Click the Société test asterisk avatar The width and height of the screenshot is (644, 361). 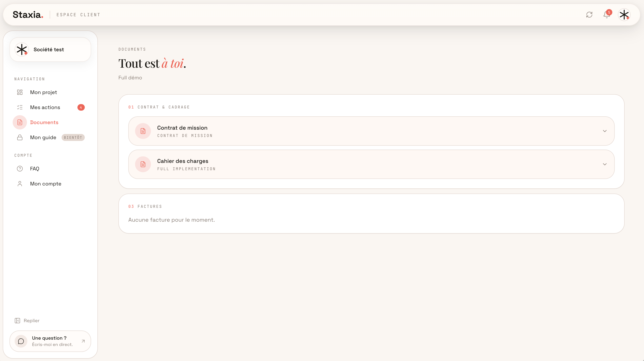tap(22, 49)
